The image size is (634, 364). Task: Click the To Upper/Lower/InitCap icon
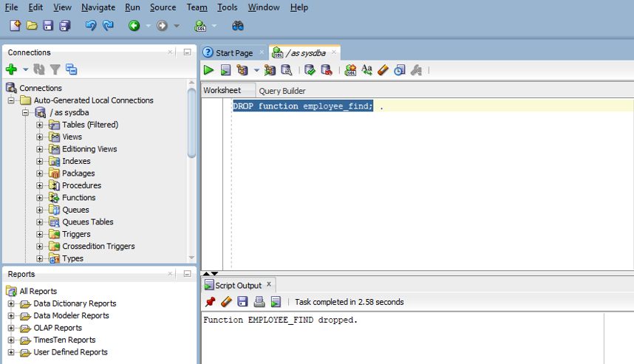tap(367, 70)
